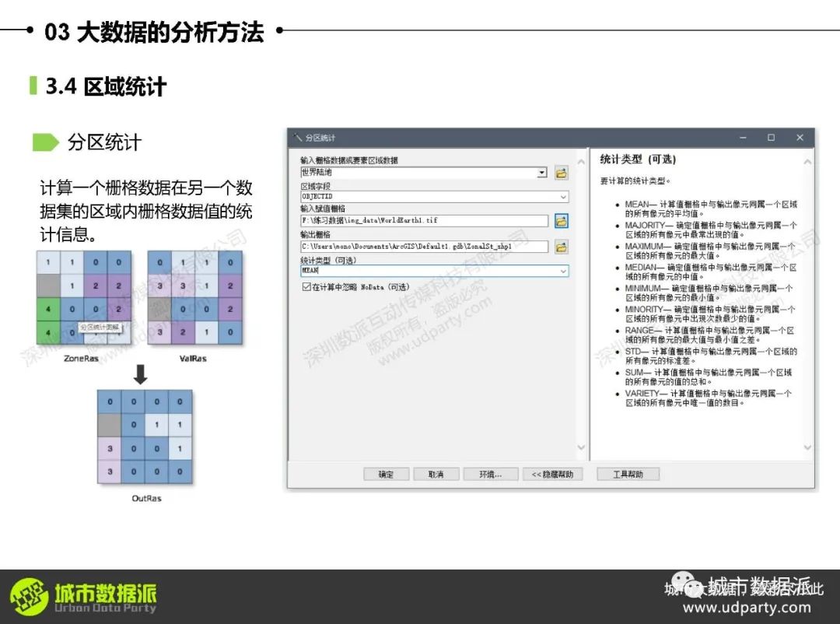Click the www.udparty.com footer link
The width and height of the screenshot is (840, 624).
747,608
